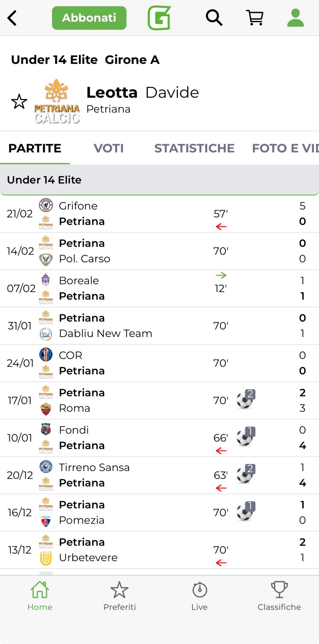Switch to the STATISTICHE tab
The height and width of the screenshot is (644, 319).
pyautogui.click(x=194, y=148)
